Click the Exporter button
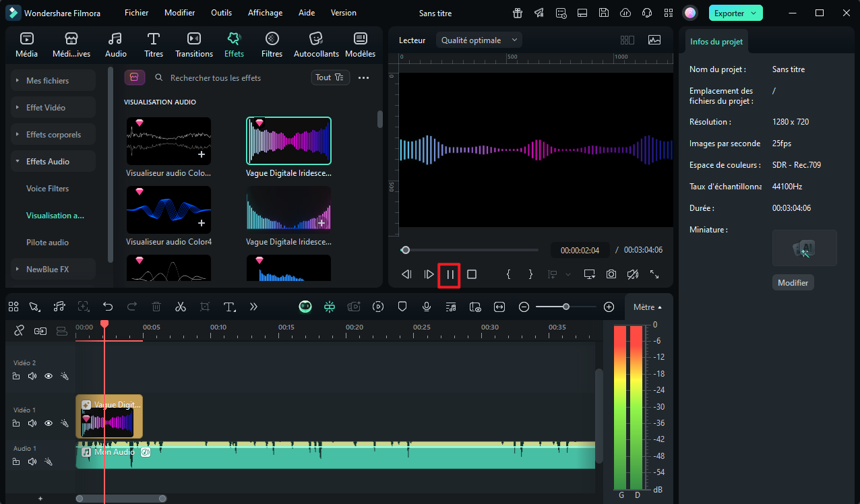Screen dimensions: 860x504 (x=736, y=13)
